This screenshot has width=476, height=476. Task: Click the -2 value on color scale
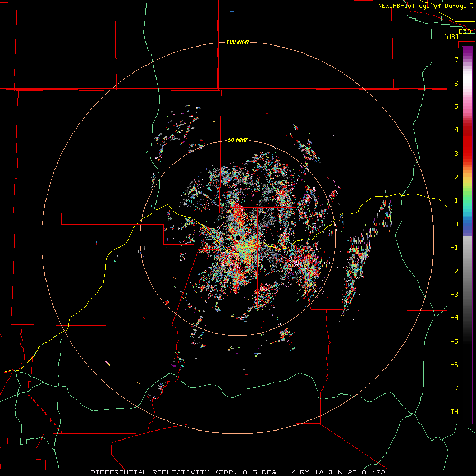coord(454,271)
